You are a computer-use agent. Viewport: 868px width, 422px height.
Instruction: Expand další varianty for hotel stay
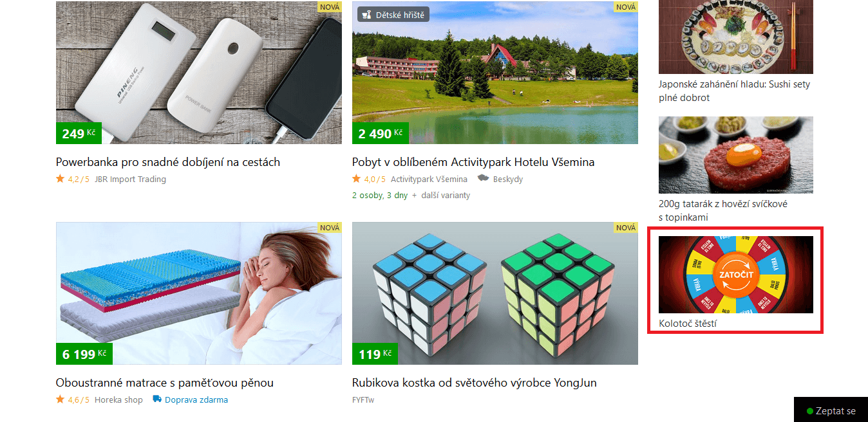(446, 196)
